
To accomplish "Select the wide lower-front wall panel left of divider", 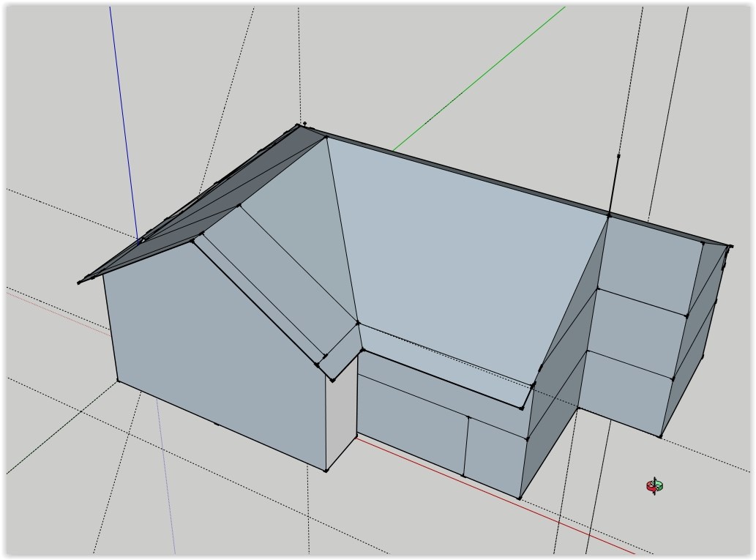I will click(x=410, y=432).
